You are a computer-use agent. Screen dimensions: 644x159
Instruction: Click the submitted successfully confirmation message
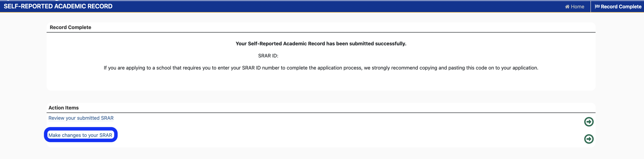321,44
